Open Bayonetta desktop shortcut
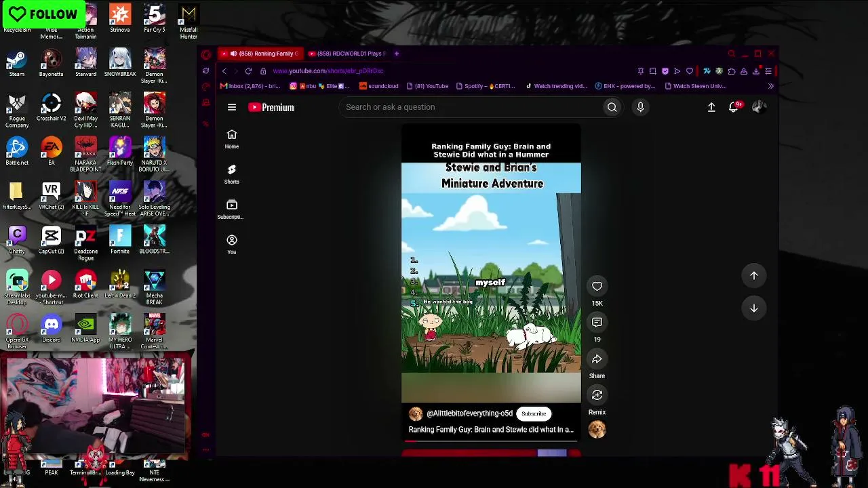 pos(52,64)
